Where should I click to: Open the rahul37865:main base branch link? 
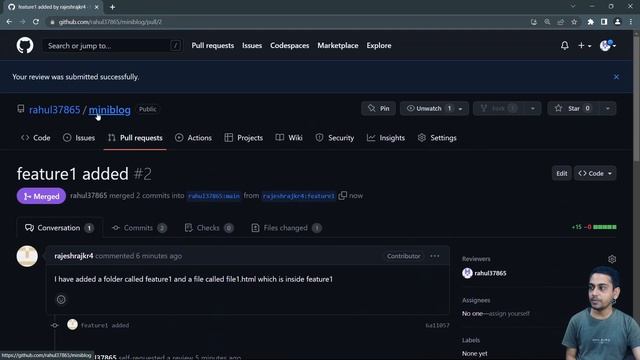(214, 196)
